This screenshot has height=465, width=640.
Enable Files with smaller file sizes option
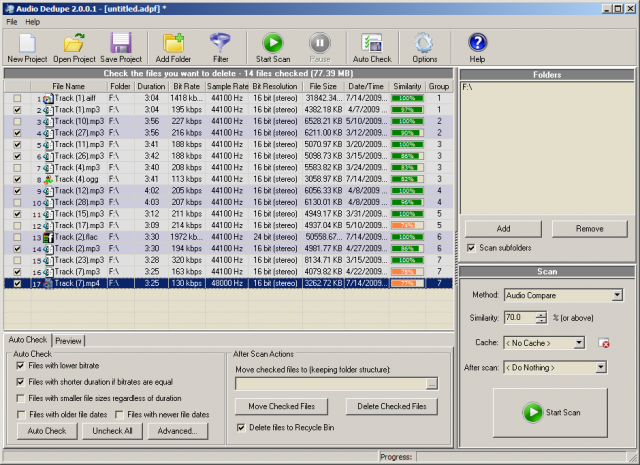coord(20,398)
